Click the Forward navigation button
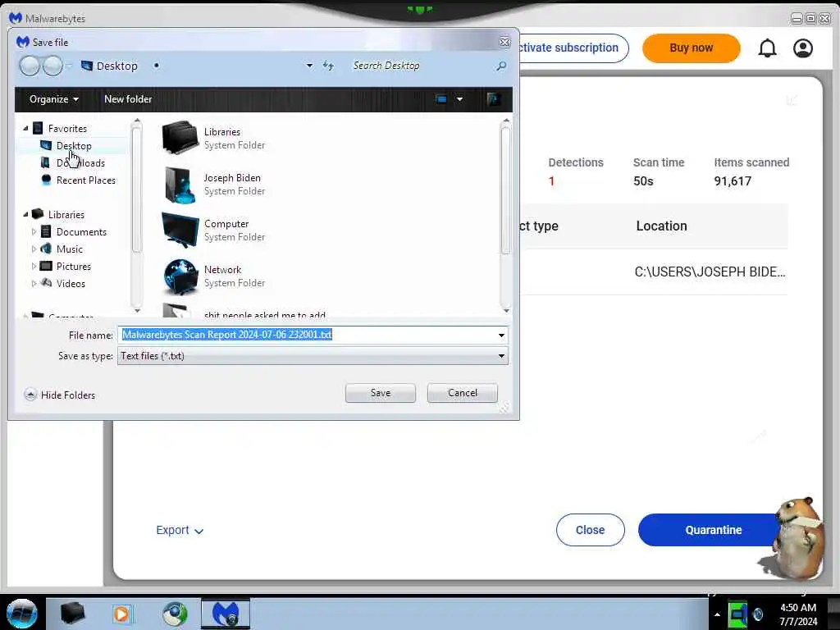This screenshot has height=630, width=840. coord(52,66)
